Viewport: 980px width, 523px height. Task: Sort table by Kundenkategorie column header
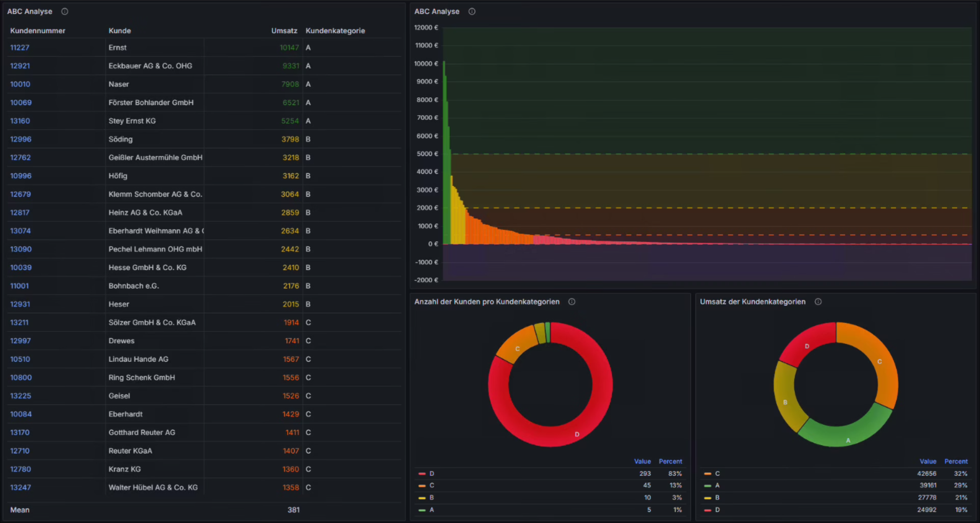coord(335,31)
